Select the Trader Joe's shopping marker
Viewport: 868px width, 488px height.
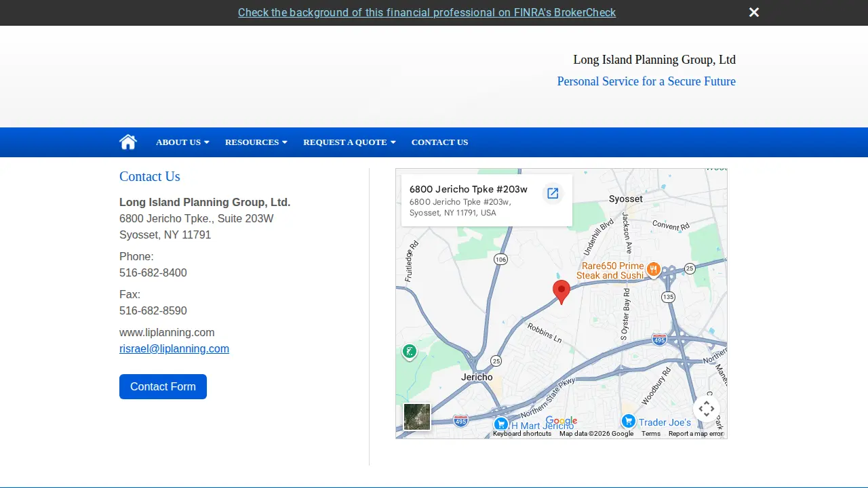[629, 421]
